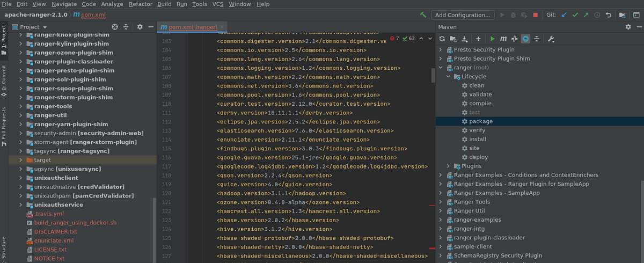Collapse ranger (root) Maven node
Viewport: 644px width, 263px height.
tap(441, 68)
